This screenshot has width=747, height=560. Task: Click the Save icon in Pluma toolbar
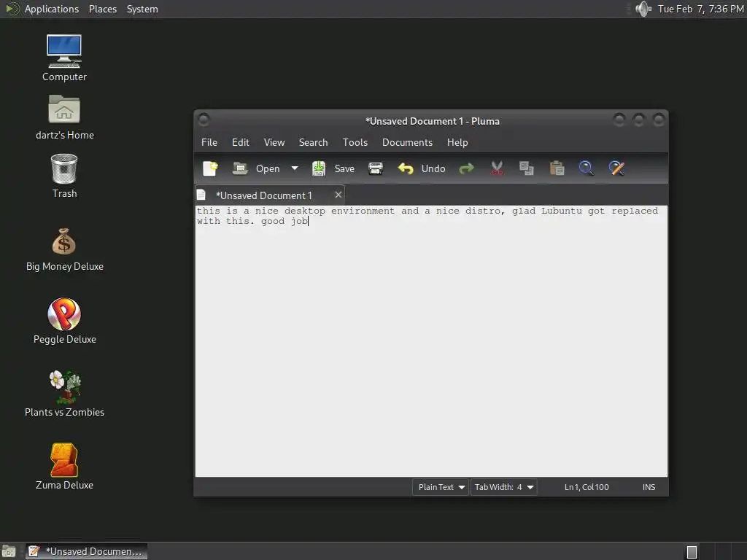[318, 168]
